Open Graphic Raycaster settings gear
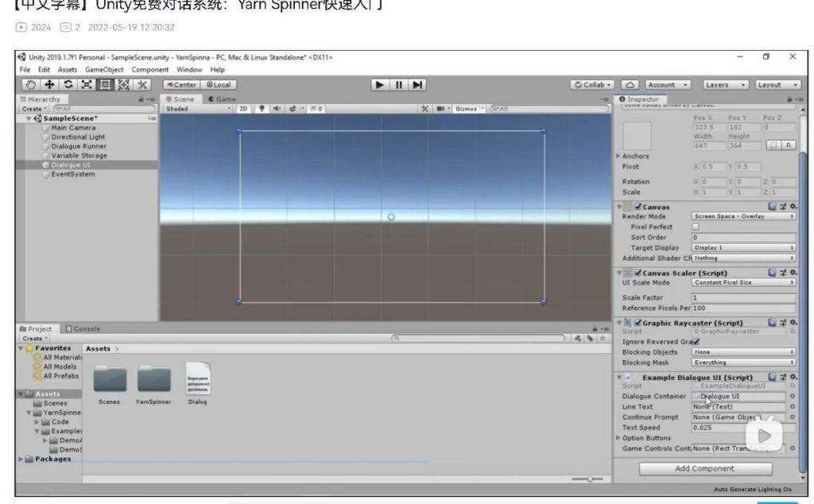 pos(793,323)
